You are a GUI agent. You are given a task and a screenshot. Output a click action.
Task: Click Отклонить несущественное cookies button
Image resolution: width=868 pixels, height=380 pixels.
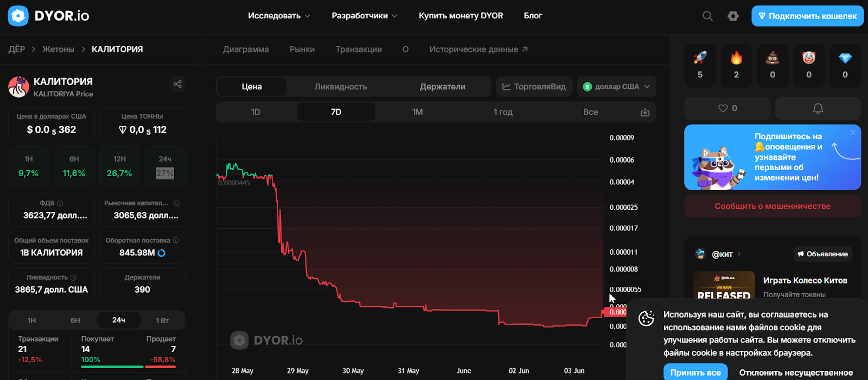coord(796,372)
